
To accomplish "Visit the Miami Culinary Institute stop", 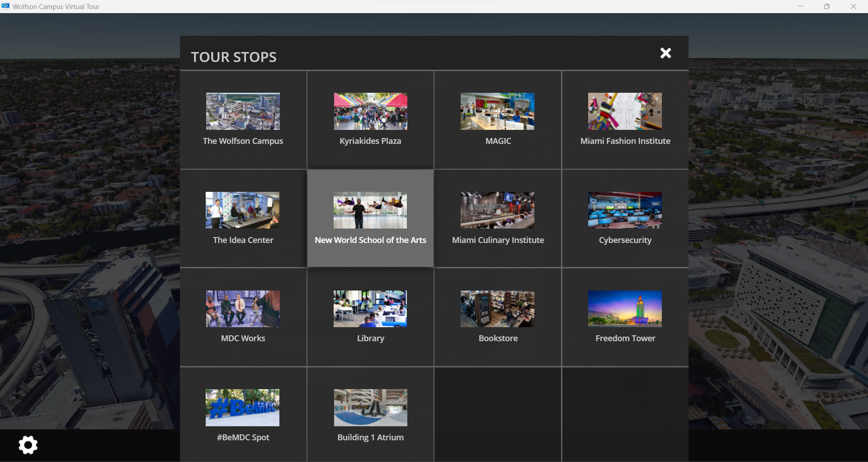I will tap(497, 219).
